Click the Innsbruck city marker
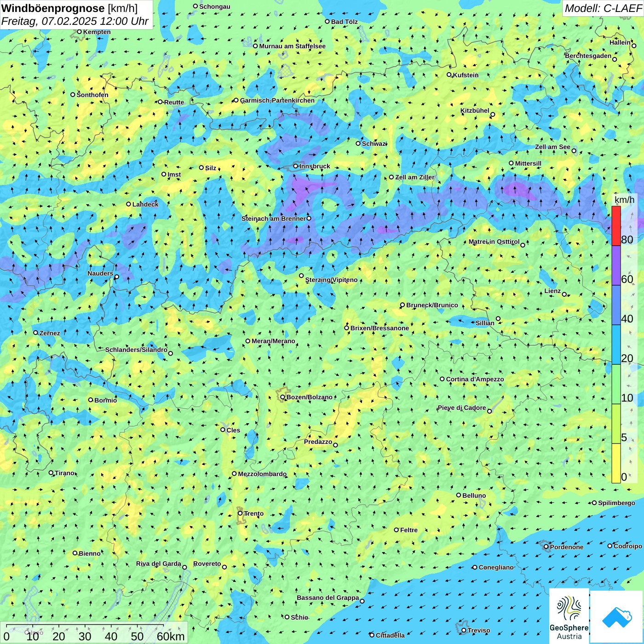The image size is (644, 644). point(296,166)
